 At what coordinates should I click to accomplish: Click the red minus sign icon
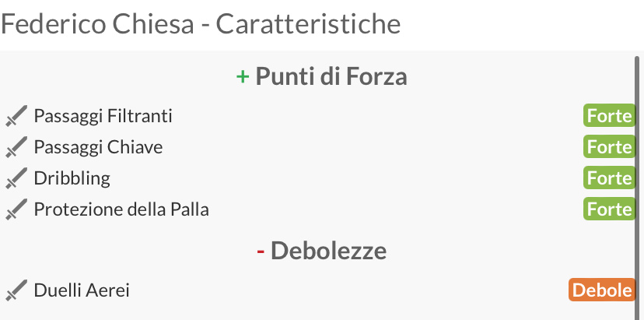[261, 251]
